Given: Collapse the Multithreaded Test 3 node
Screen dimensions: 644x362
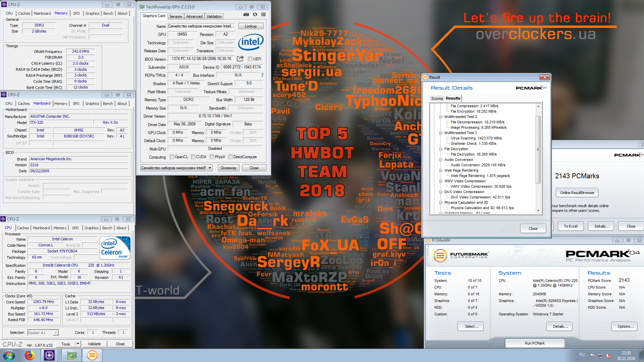Looking at the screenshot, I should click(440, 133).
